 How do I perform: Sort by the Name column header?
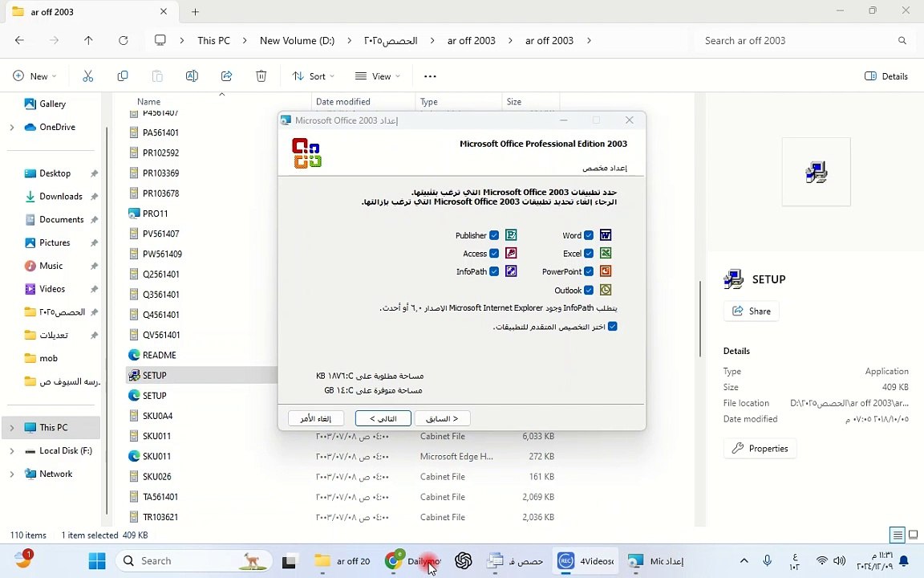148,101
